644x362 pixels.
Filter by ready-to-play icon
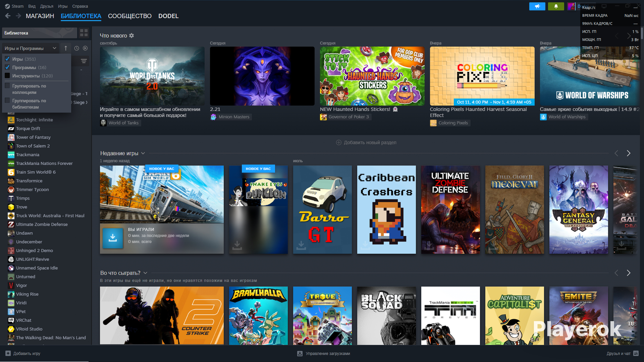pyautogui.click(x=85, y=48)
